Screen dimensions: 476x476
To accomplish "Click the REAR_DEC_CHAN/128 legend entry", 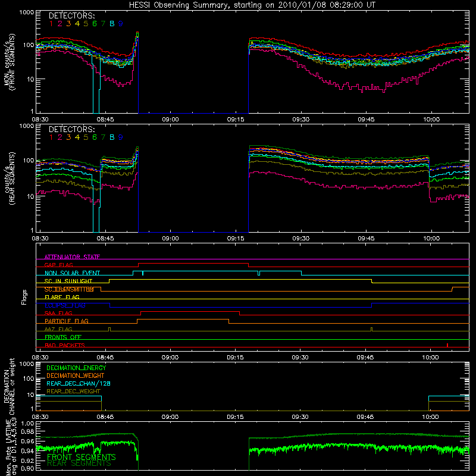I will [79, 384].
